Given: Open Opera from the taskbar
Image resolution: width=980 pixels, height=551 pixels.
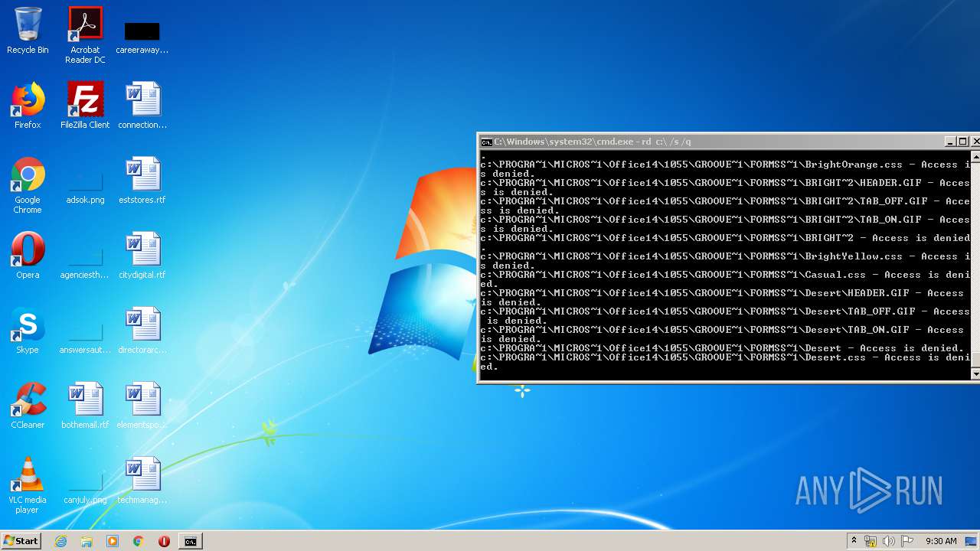Looking at the screenshot, I should tap(164, 541).
